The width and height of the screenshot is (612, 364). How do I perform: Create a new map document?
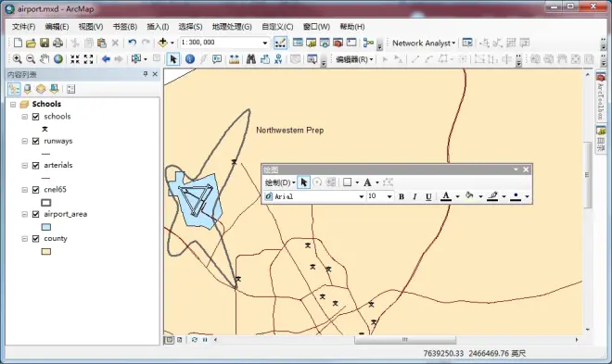tap(18, 43)
